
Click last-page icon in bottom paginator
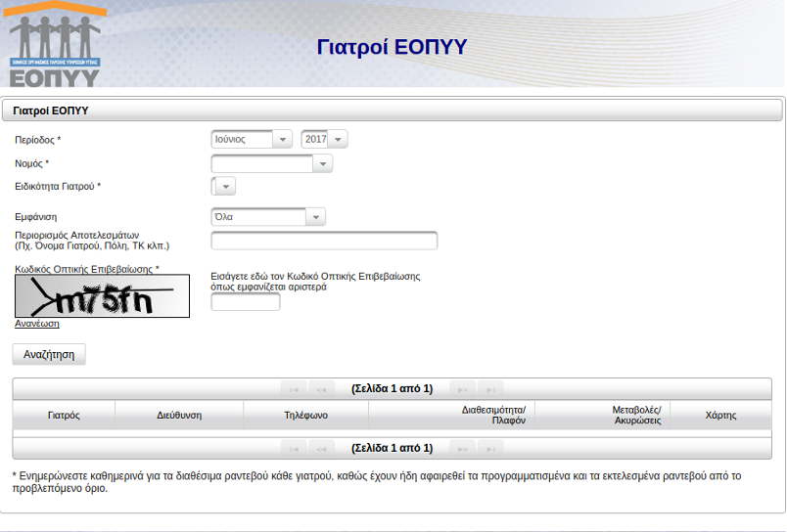[490, 448]
